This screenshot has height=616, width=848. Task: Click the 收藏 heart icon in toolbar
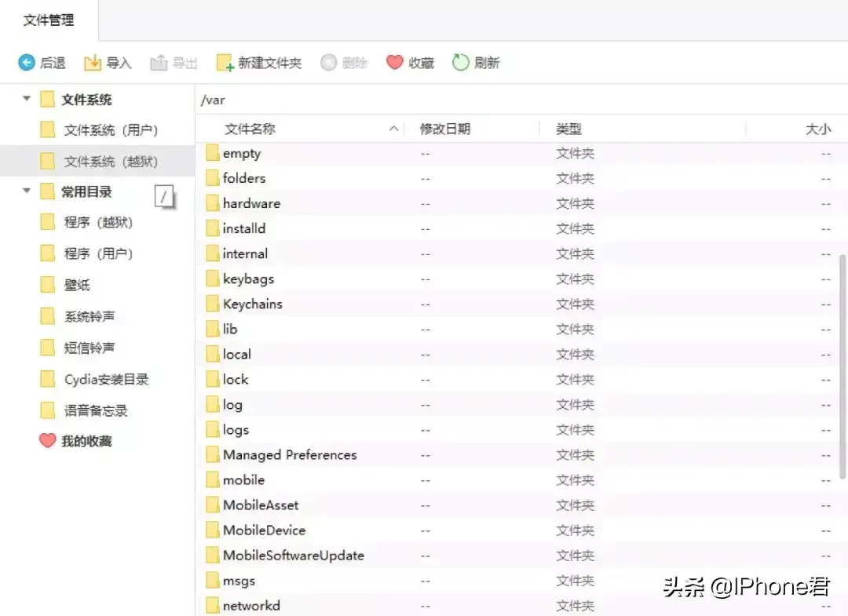[x=395, y=63]
